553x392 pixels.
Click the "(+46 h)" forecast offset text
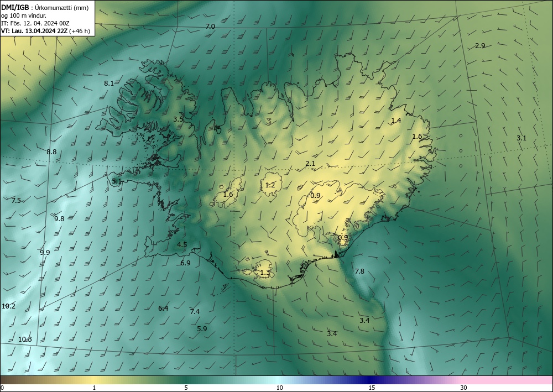[x=80, y=31]
